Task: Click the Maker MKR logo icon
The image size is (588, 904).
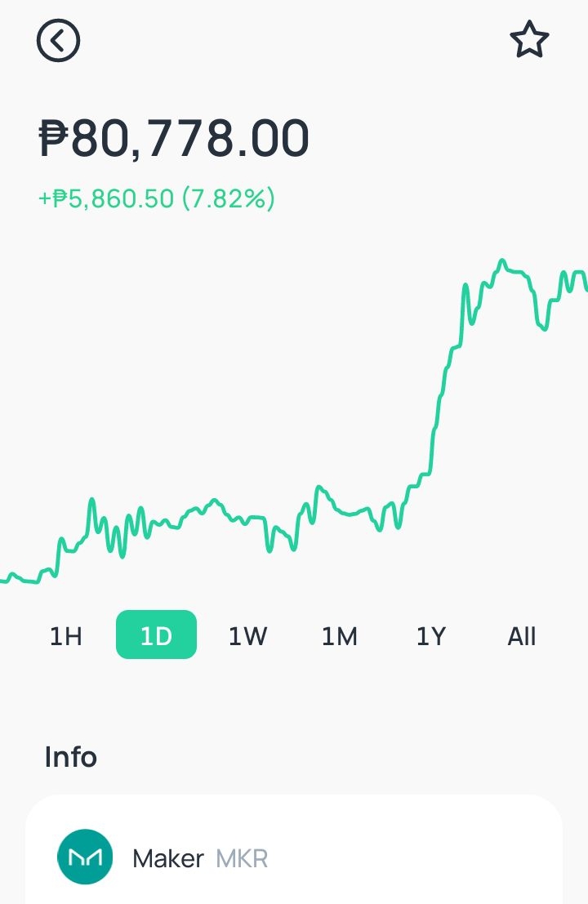Action: click(85, 857)
